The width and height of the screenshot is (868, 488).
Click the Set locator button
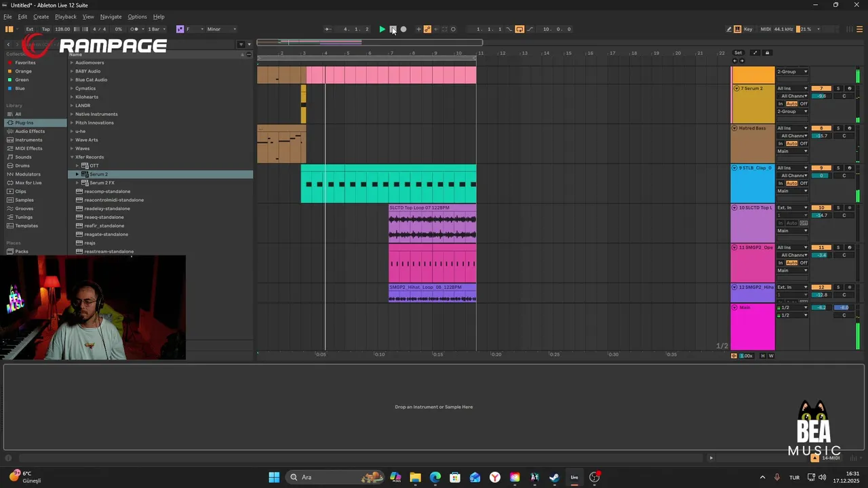[738, 53]
